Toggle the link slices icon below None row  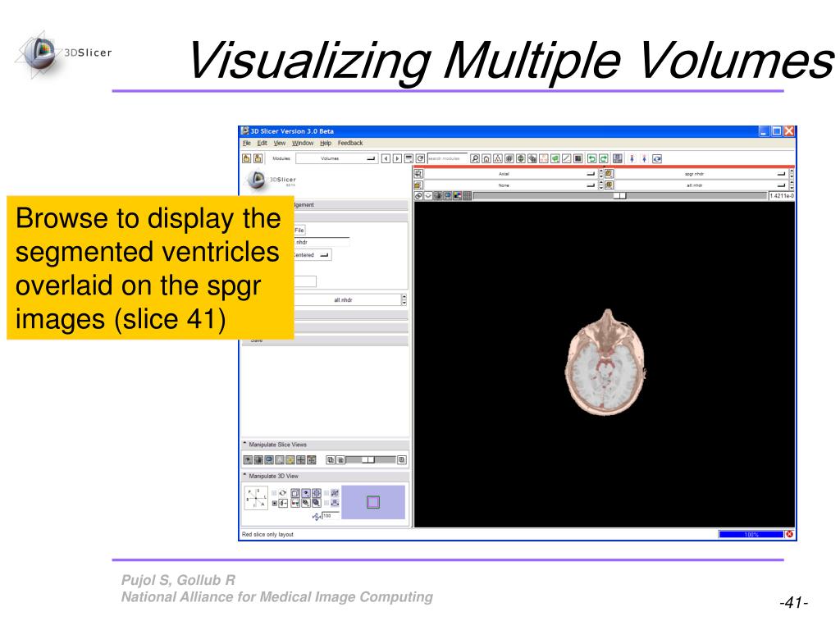(418, 196)
